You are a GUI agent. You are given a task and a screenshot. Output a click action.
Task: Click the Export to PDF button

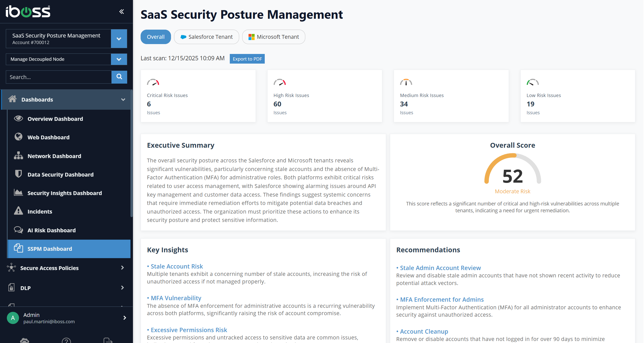pyautogui.click(x=247, y=59)
